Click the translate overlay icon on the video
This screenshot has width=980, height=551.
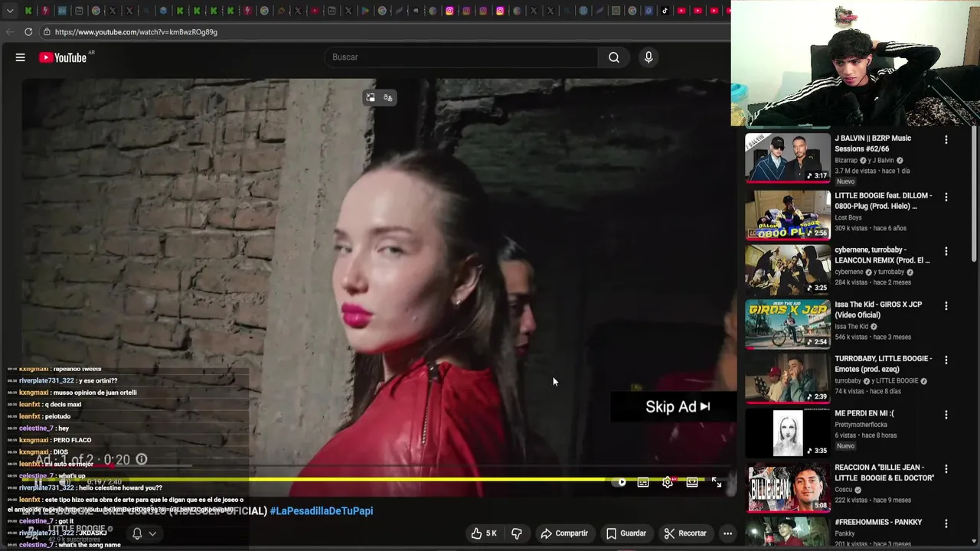pos(388,98)
